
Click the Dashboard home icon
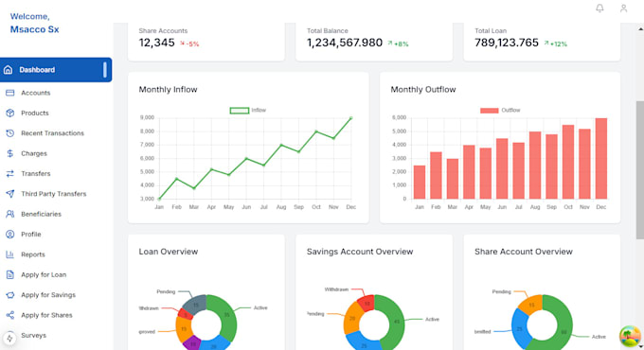coord(9,70)
